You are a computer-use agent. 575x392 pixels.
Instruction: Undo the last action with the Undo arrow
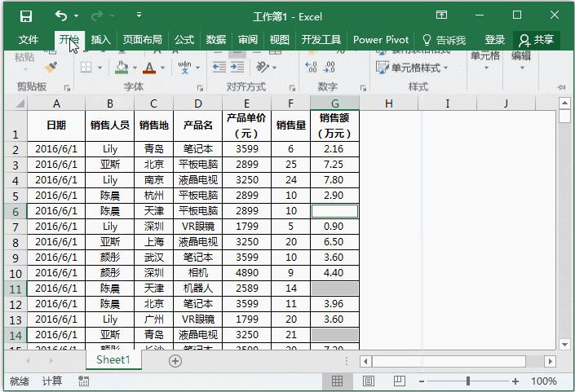click(x=61, y=15)
